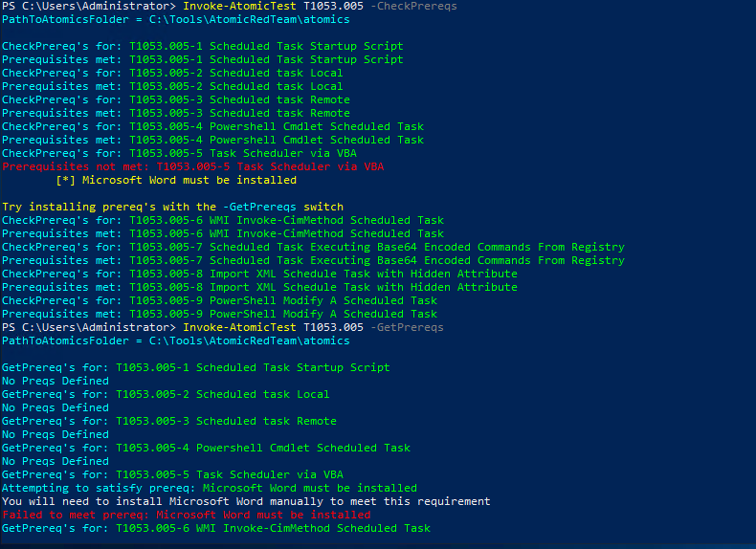Select the PathToAtomicsFolder line under the CheckPrereqs command
The height and width of the screenshot is (549, 756).
(176, 20)
